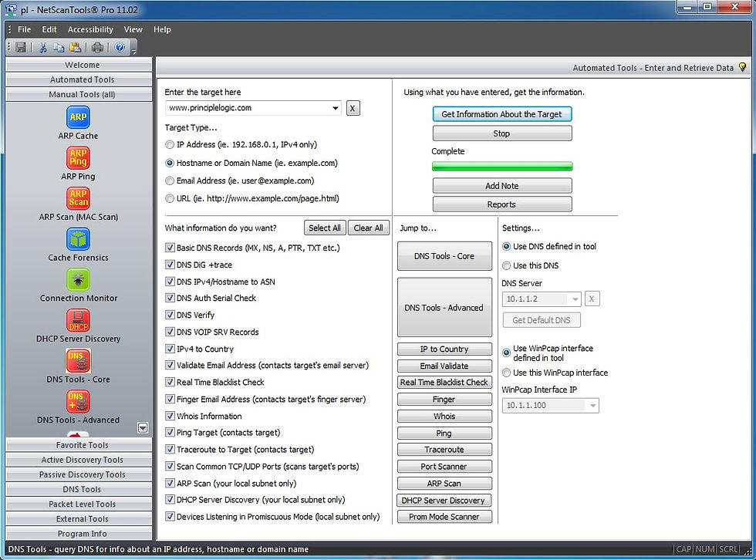
Task: Uncheck Basic DNS Records checkbox
Action: pos(170,248)
